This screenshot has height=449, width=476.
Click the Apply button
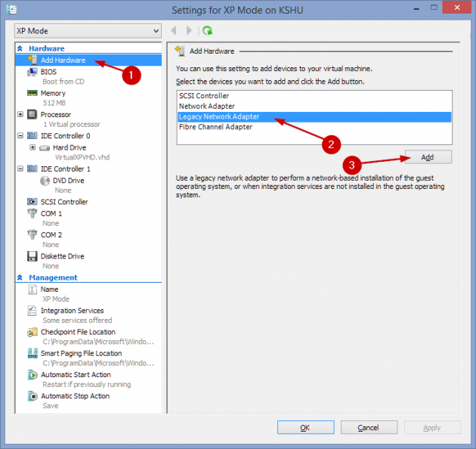(432, 427)
